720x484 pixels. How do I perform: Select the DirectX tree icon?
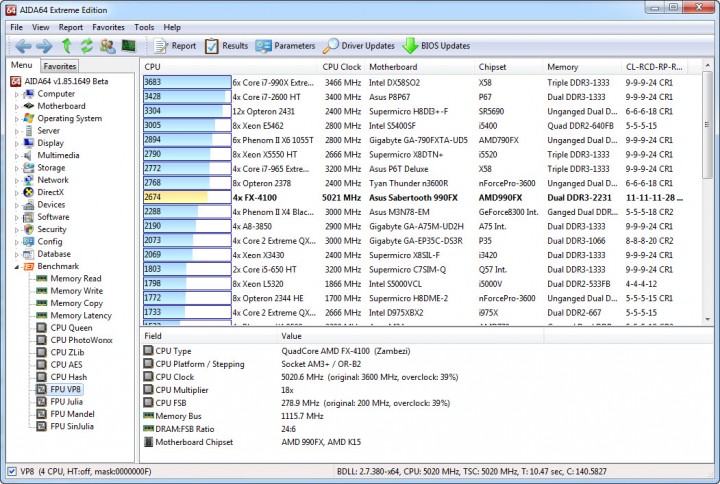pos(28,192)
